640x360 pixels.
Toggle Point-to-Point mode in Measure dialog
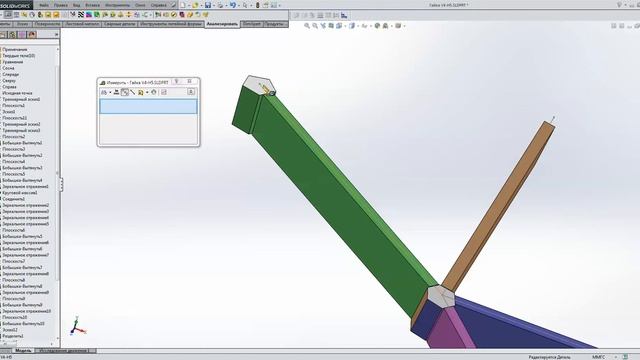point(132,92)
